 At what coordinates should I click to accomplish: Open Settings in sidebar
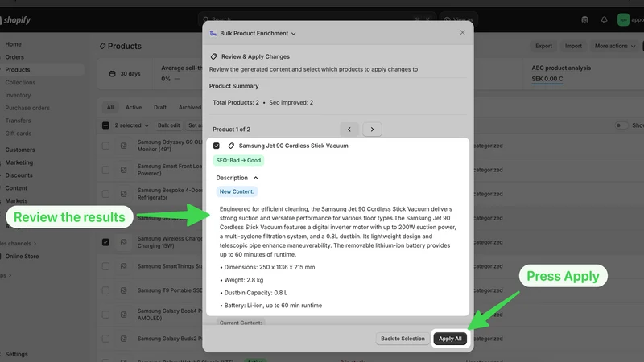pyautogui.click(x=16, y=354)
